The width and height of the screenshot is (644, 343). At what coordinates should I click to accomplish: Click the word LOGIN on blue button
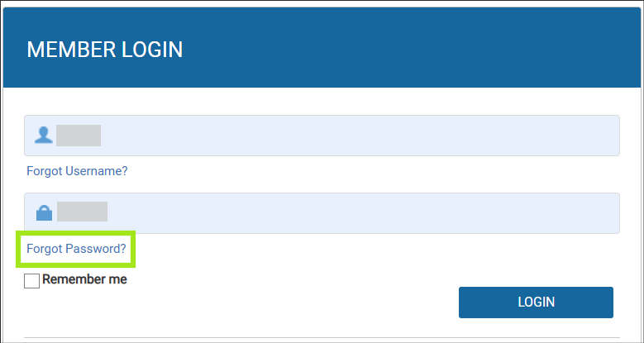point(536,303)
